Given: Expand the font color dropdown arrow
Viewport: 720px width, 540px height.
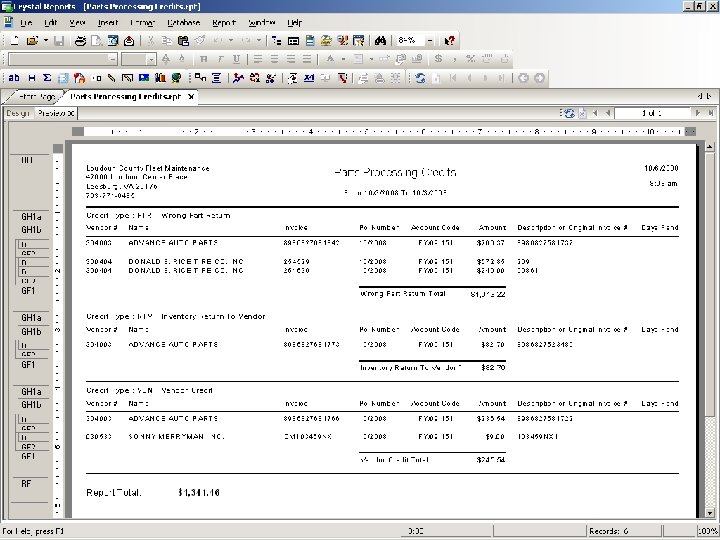Looking at the screenshot, I should [x=343, y=59].
